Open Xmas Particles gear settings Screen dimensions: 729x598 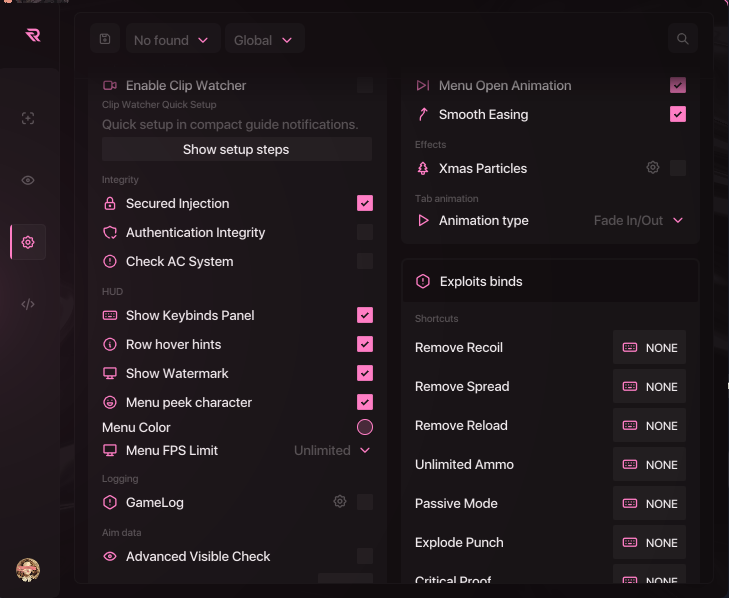coord(653,167)
